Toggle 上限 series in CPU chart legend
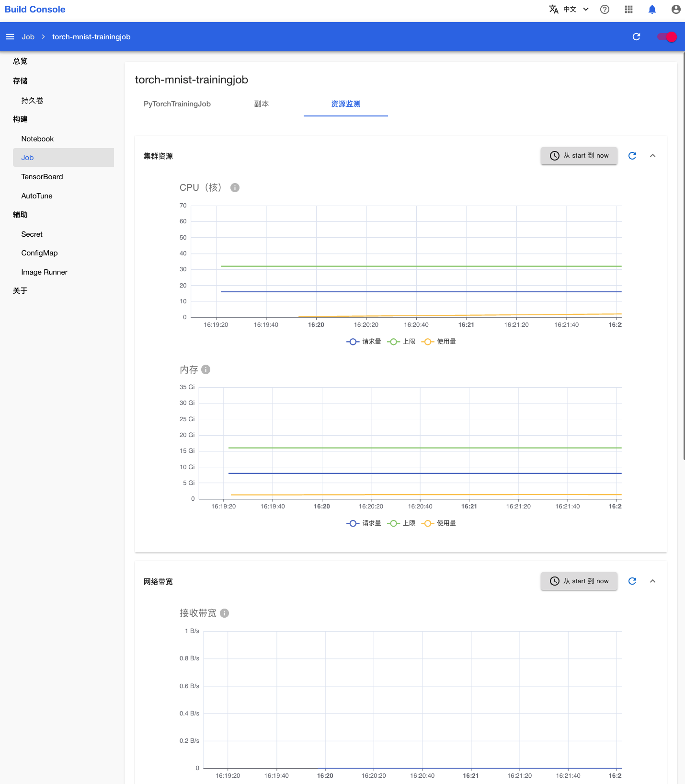685x784 pixels. tap(401, 342)
